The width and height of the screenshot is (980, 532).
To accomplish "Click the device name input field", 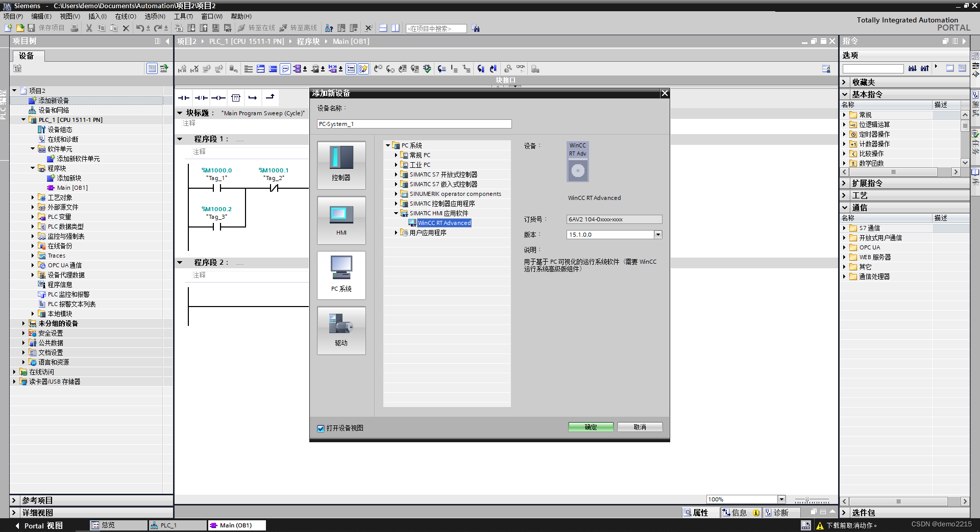I will point(414,124).
